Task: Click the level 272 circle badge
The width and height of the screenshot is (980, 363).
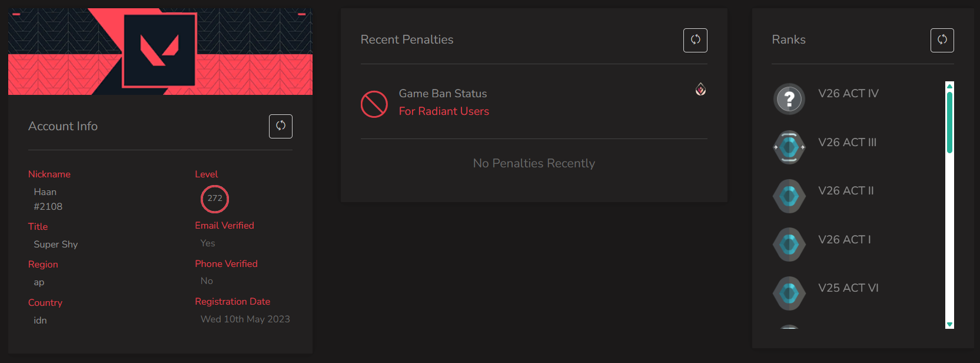Action: [215, 199]
